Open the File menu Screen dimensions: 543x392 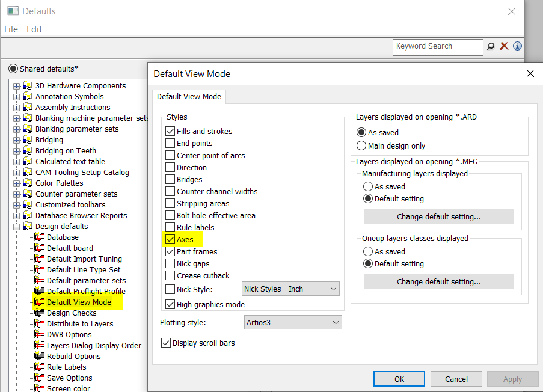tap(11, 29)
